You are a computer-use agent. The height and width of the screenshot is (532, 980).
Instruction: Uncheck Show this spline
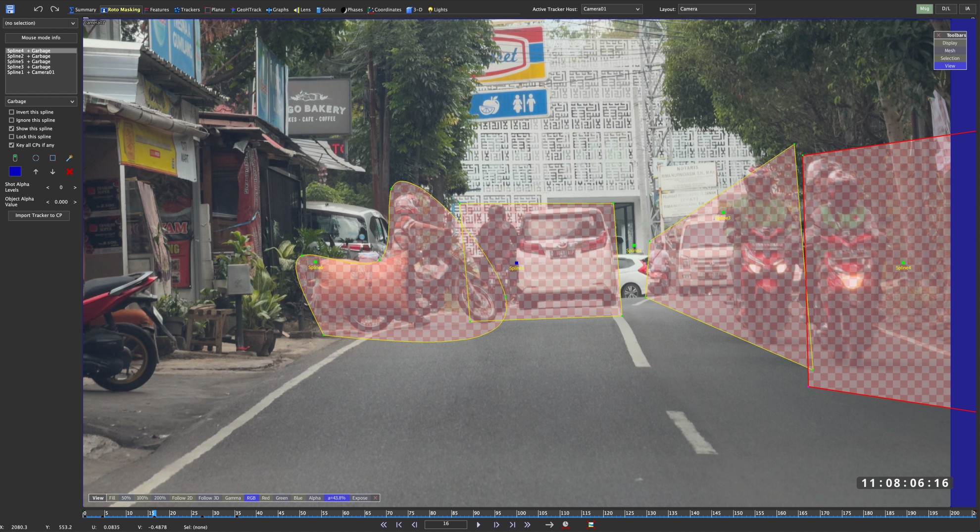pos(11,128)
